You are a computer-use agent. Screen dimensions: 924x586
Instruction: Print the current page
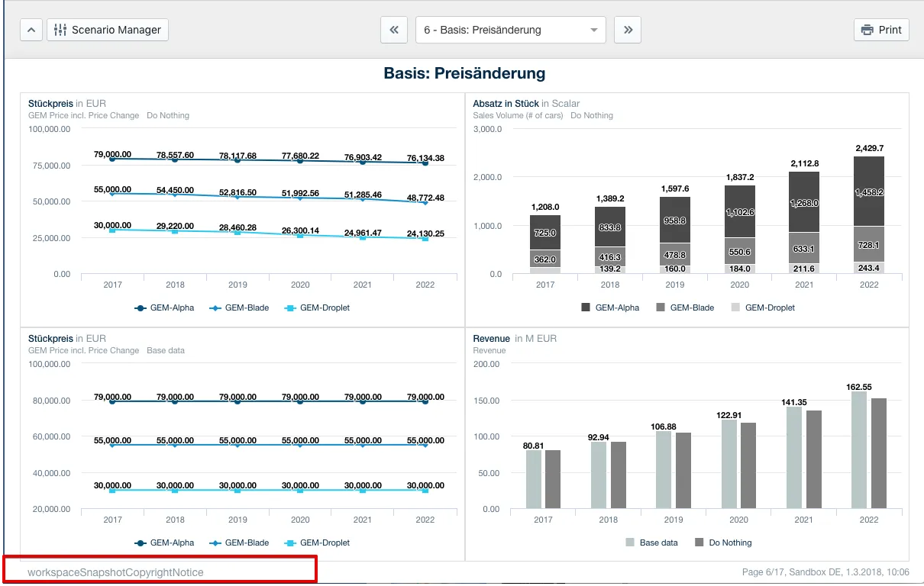[x=881, y=30]
